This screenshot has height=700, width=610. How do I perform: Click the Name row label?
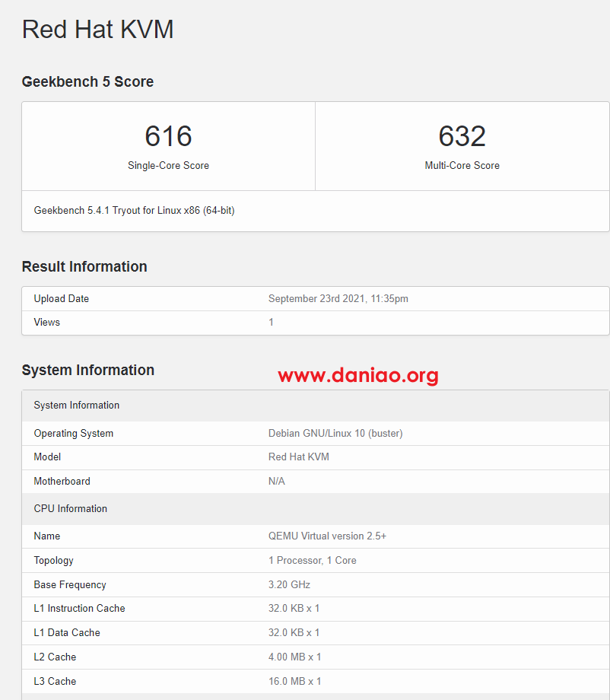pyautogui.click(x=47, y=536)
